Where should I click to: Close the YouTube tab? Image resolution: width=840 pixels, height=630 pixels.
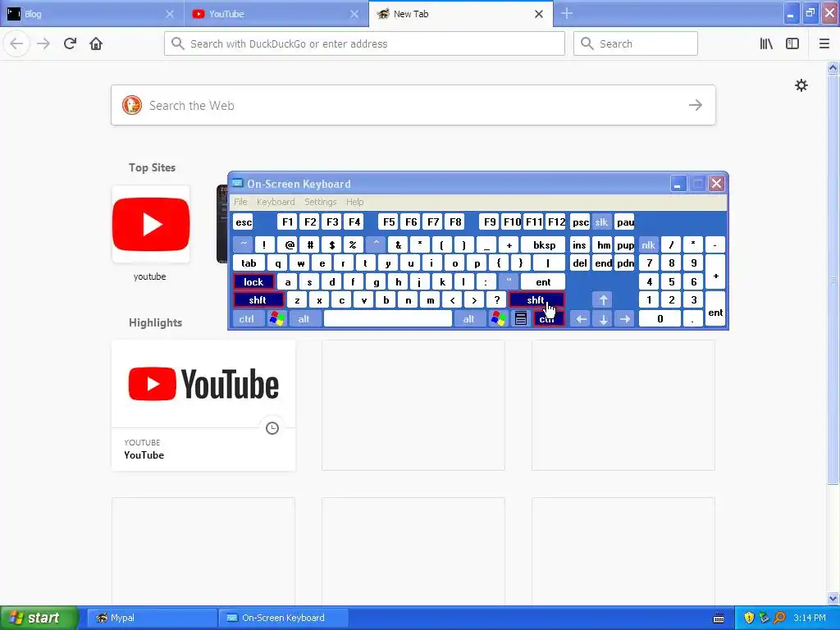pyautogui.click(x=354, y=14)
